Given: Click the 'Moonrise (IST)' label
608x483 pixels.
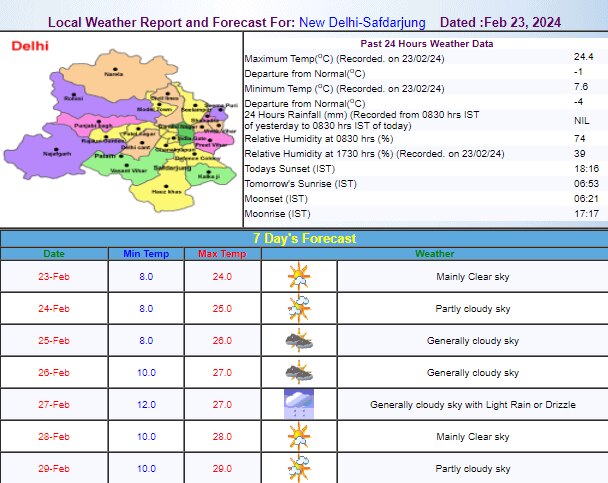Looking at the screenshot, I should (277, 214).
